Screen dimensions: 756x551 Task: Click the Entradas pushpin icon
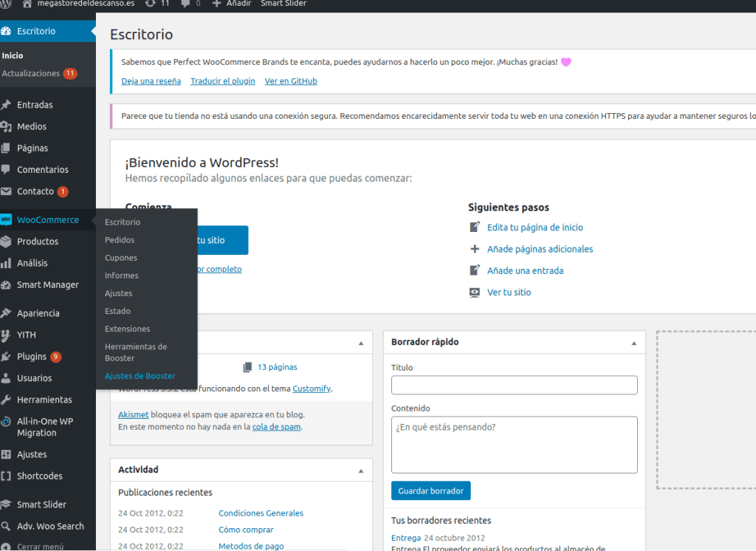point(6,105)
